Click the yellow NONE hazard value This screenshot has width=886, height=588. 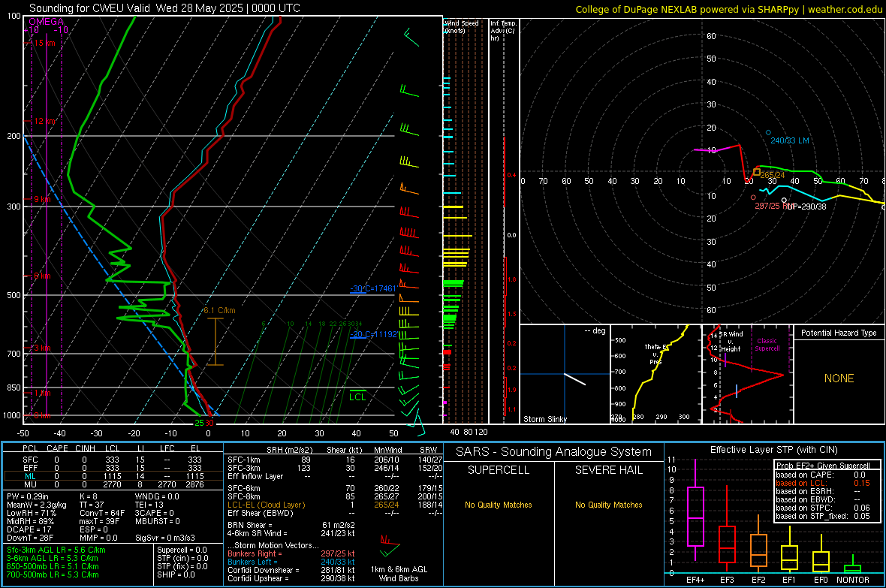(839, 378)
